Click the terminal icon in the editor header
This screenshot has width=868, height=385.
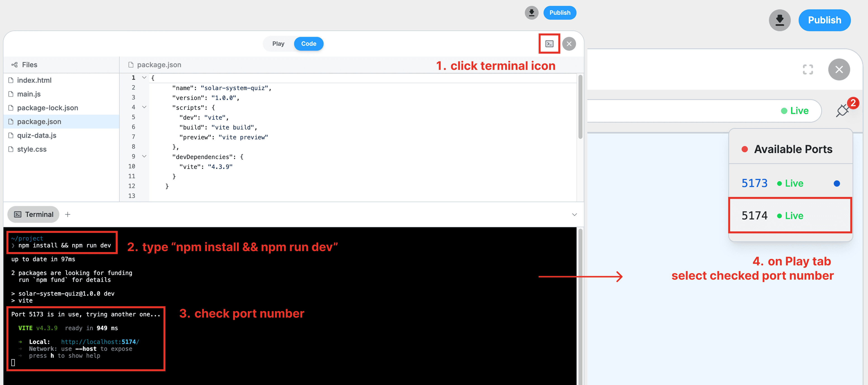(x=549, y=44)
